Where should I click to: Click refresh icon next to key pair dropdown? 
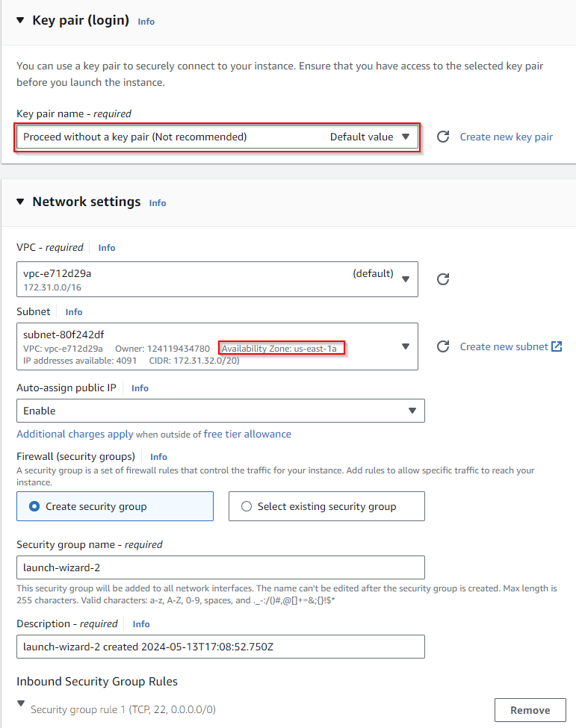coord(443,137)
